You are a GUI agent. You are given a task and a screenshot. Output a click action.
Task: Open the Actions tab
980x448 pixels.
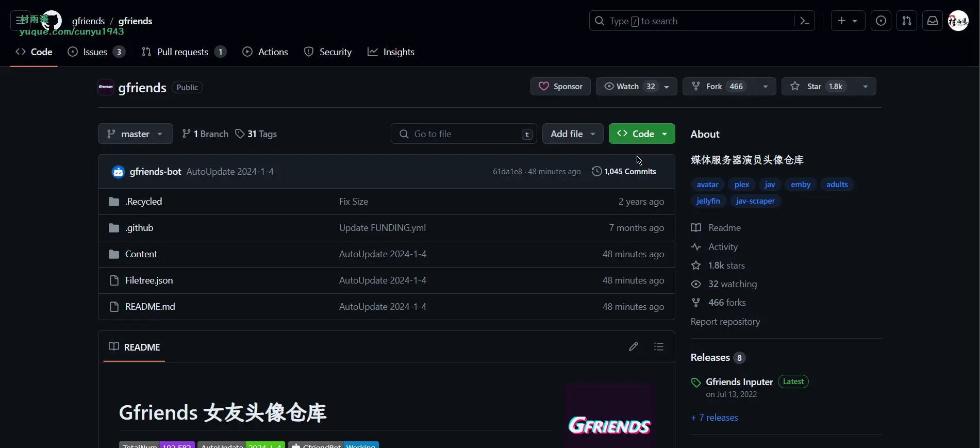pos(265,52)
